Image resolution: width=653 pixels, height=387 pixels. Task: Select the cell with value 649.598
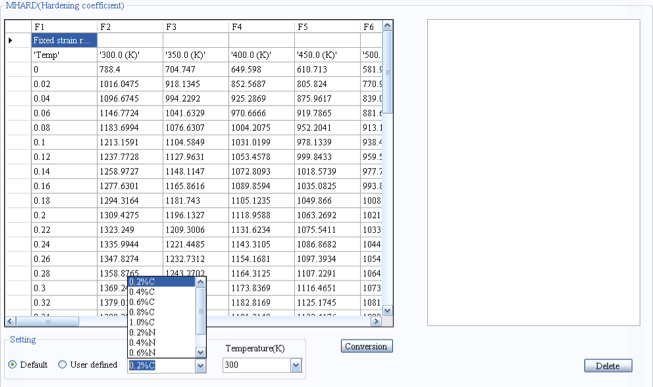click(262, 70)
